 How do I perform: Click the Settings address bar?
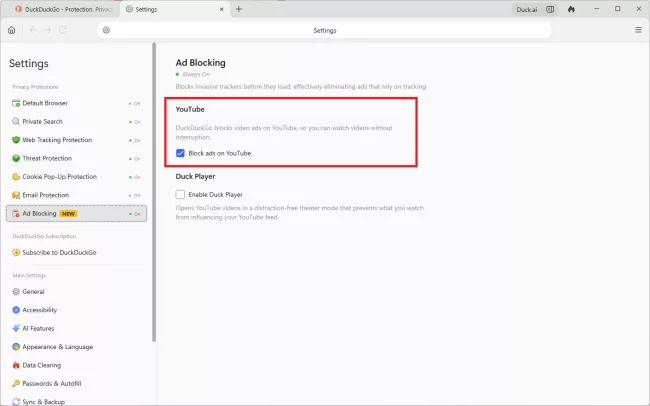pos(325,30)
